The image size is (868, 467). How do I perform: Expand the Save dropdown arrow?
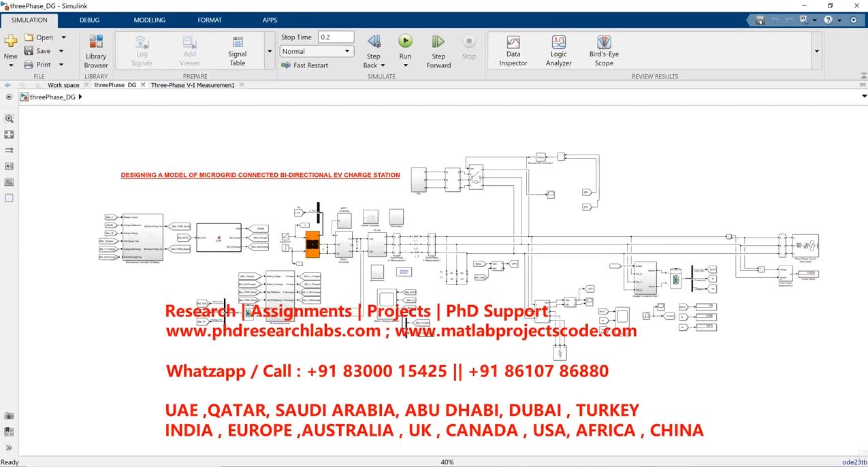pos(61,51)
